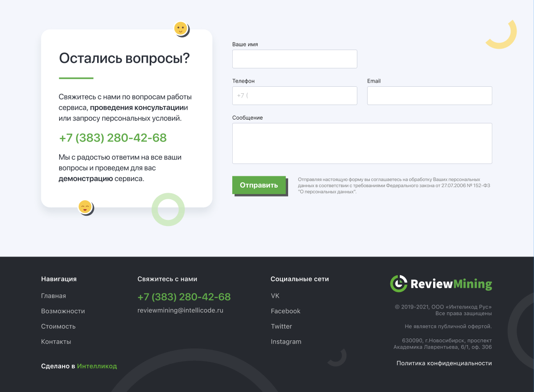Click the "демонстрацию" bold word in card
Screen dimensions: 534x392
[85, 179]
